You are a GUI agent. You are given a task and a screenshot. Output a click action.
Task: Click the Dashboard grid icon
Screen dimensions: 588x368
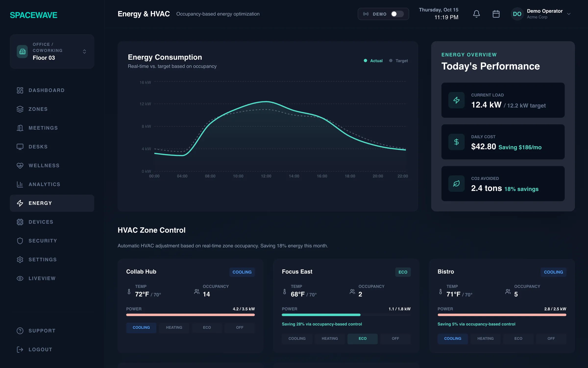pyautogui.click(x=20, y=90)
